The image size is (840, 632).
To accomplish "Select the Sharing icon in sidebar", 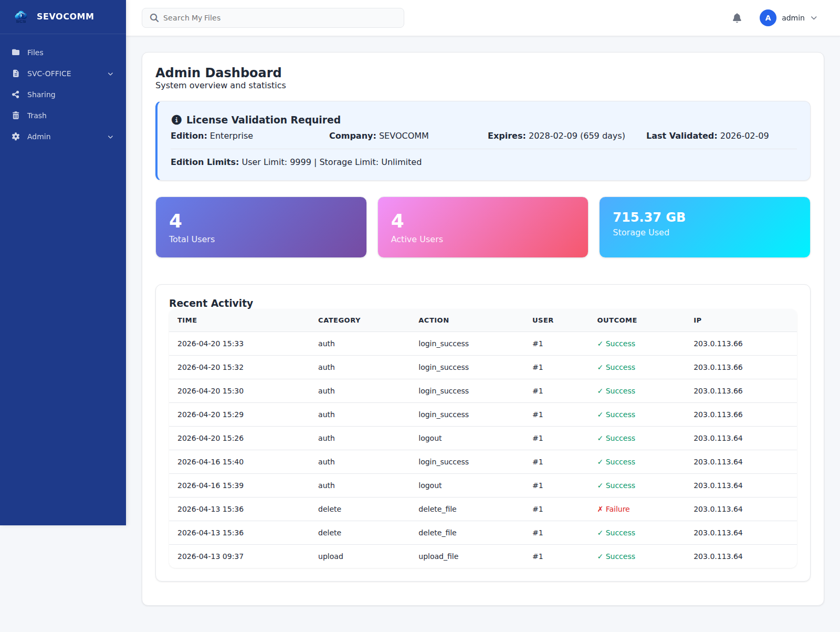I will [15, 94].
